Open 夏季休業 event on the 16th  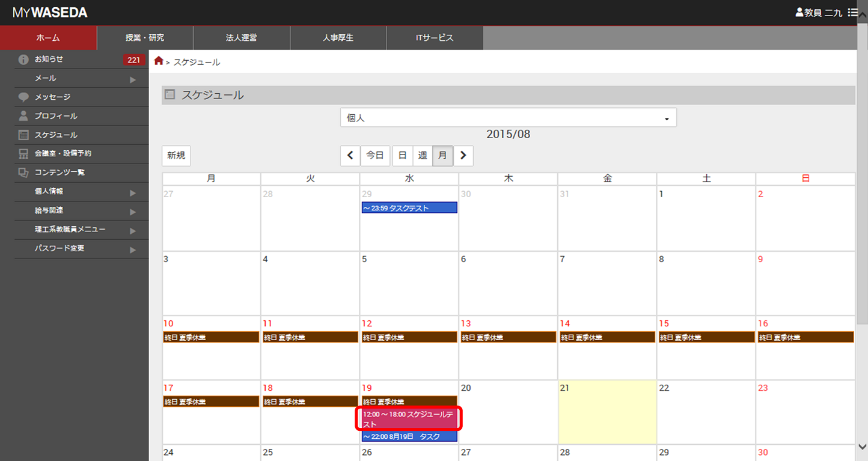tap(805, 338)
